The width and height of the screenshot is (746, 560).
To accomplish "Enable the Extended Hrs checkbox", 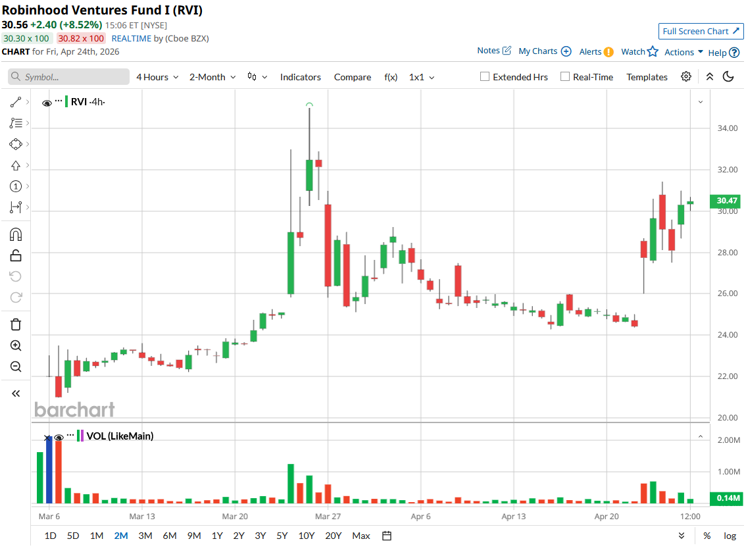I will [x=485, y=76].
